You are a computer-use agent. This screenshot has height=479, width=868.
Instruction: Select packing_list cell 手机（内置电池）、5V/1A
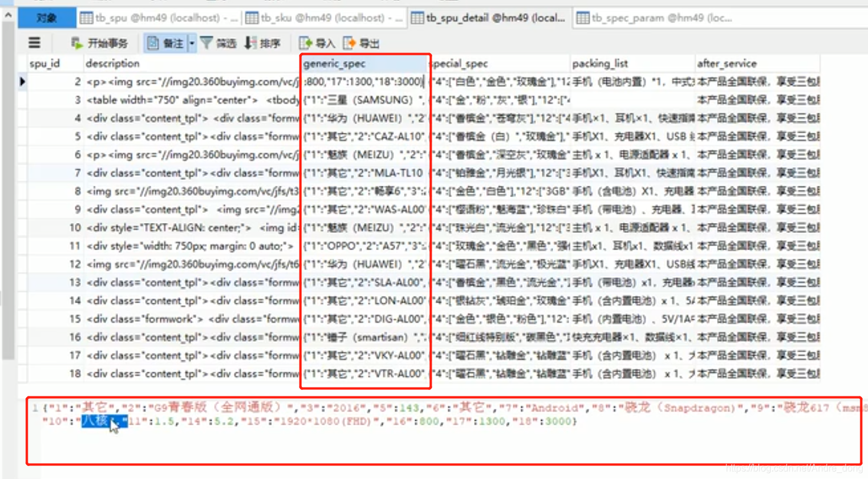[x=633, y=319]
